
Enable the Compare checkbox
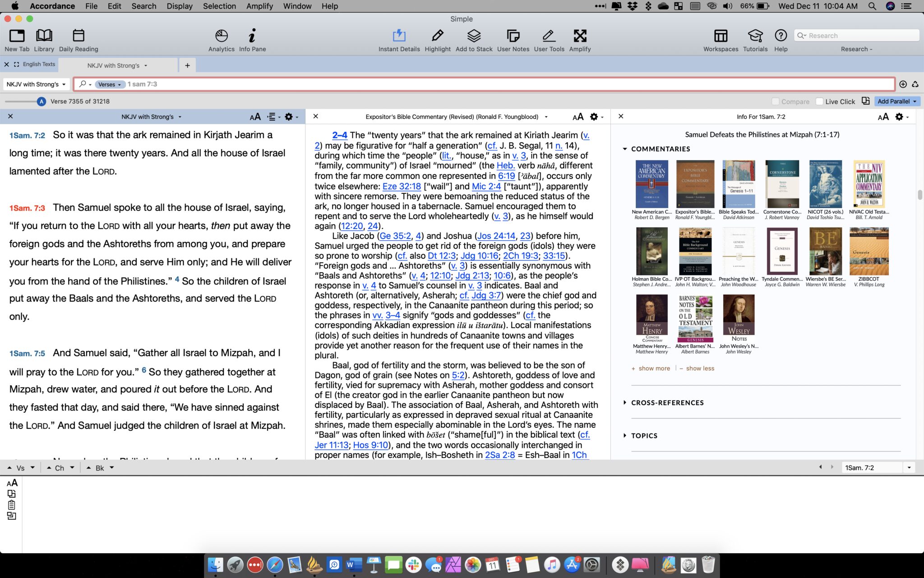[x=775, y=102]
